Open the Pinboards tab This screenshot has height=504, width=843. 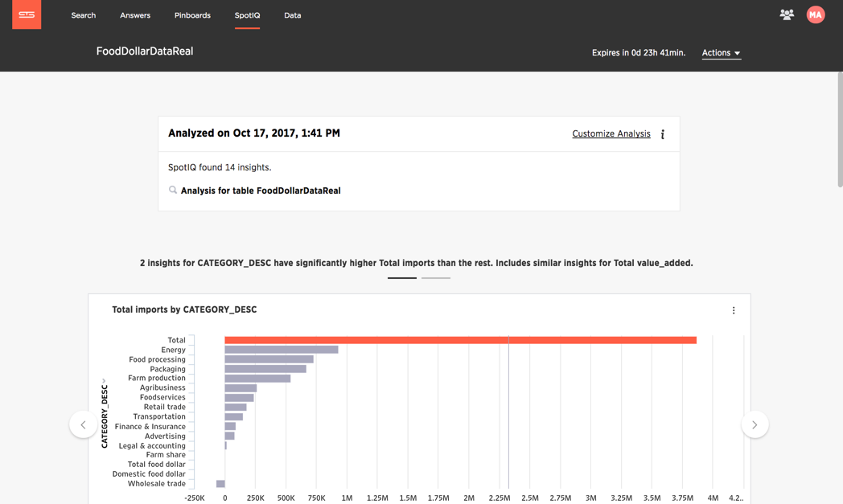pos(192,15)
